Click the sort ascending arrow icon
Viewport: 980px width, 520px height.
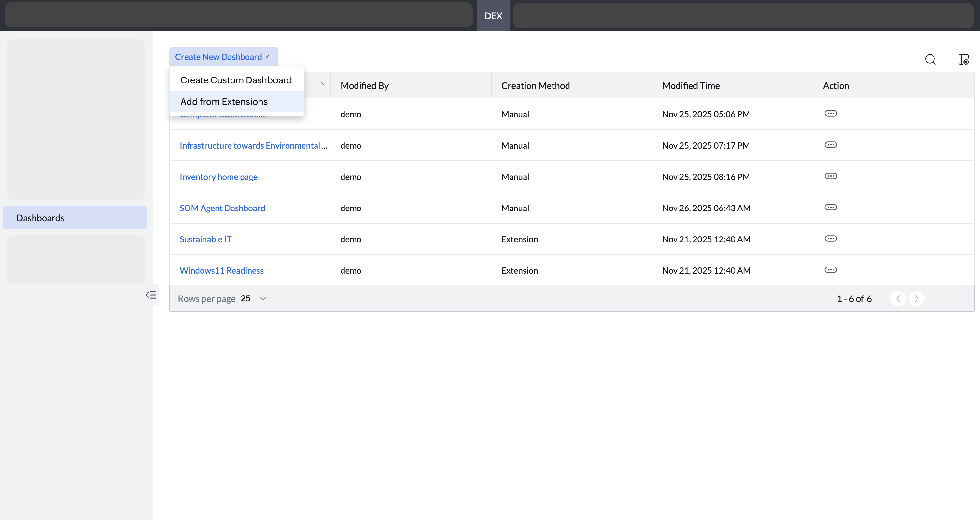pyautogui.click(x=321, y=85)
